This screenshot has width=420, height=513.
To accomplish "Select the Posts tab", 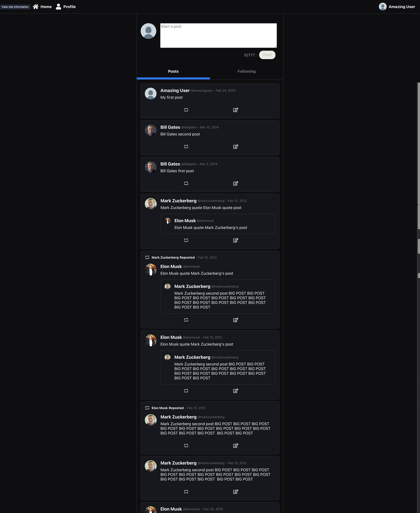I will (173, 71).
